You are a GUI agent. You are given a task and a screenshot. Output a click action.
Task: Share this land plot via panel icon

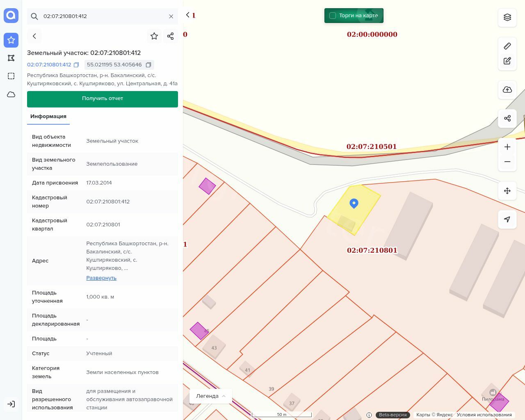point(171,36)
